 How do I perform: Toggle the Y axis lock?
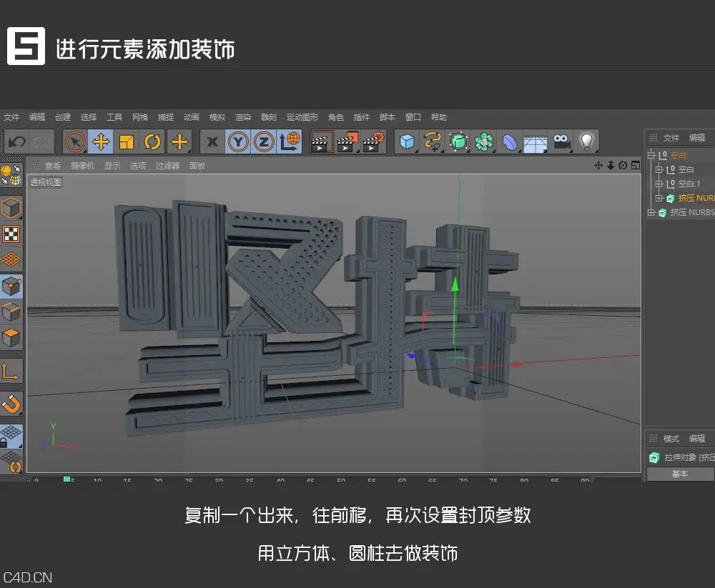click(238, 141)
